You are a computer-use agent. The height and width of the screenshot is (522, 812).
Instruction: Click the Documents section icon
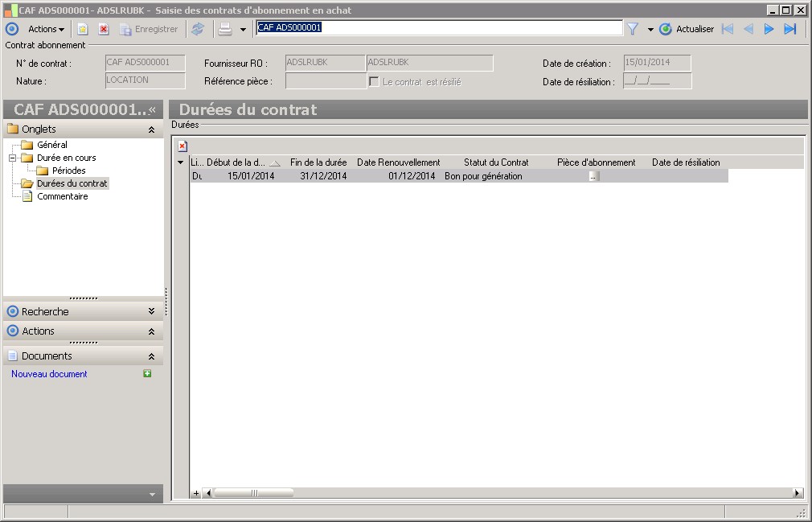point(12,356)
